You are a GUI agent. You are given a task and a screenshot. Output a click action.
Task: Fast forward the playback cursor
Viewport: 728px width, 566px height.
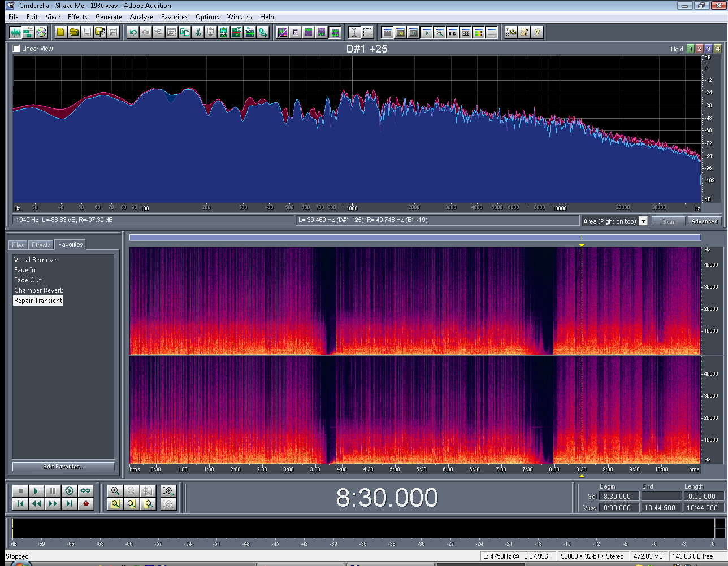tap(53, 503)
